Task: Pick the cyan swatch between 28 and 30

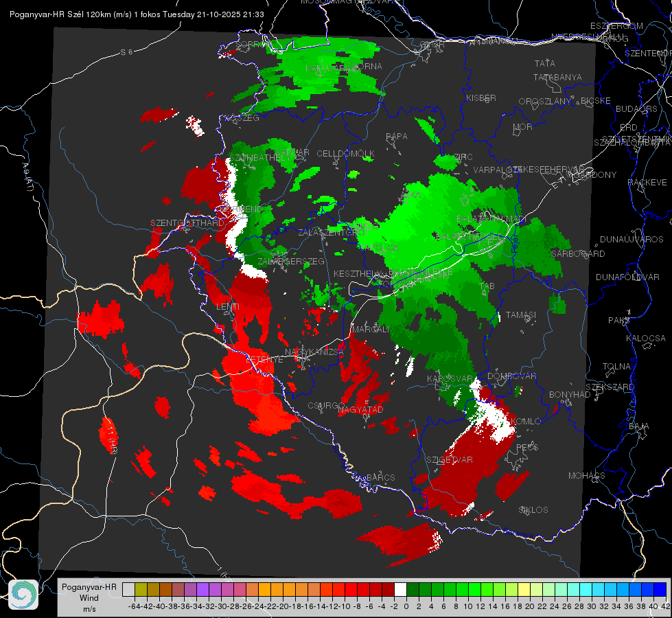Action: point(586,590)
